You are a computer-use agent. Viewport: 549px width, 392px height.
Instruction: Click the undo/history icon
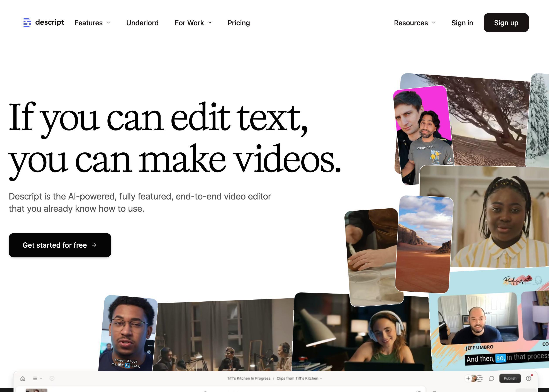(x=52, y=378)
